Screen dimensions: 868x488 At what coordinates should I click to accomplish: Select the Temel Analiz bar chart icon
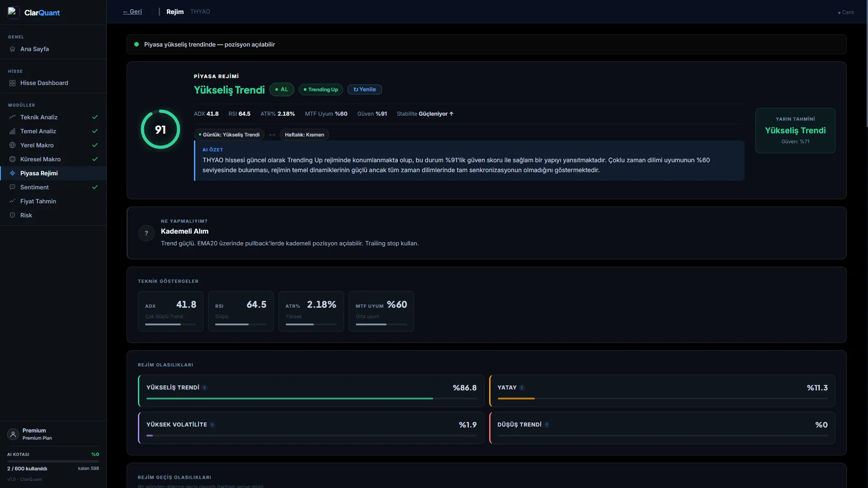(x=12, y=131)
